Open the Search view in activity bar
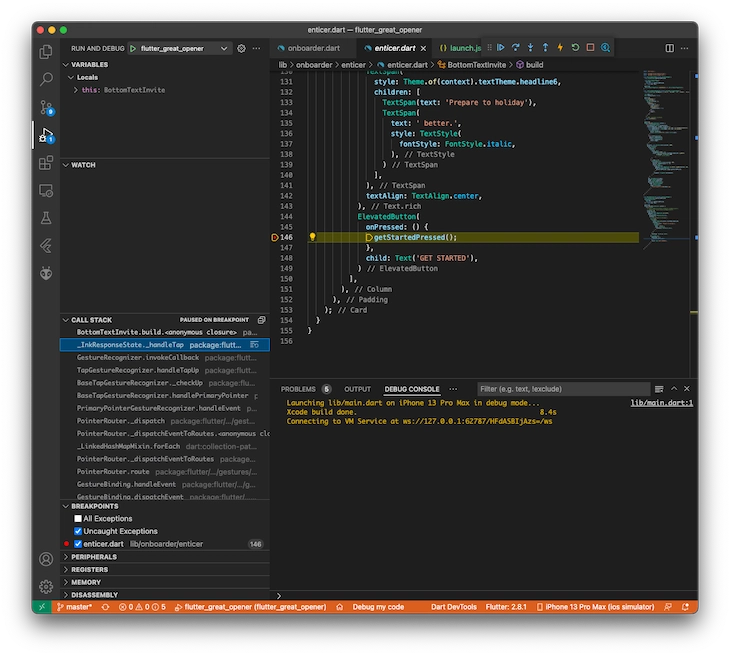Viewport: 730px width, 656px height. coord(46,79)
